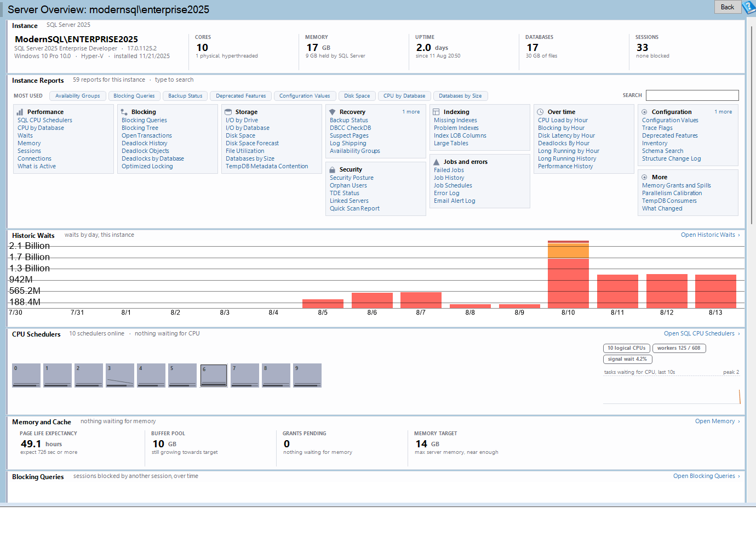756x535 pixels.
Task: Click the 8/6 historic waits bar
Action: (x=372, y=300)
